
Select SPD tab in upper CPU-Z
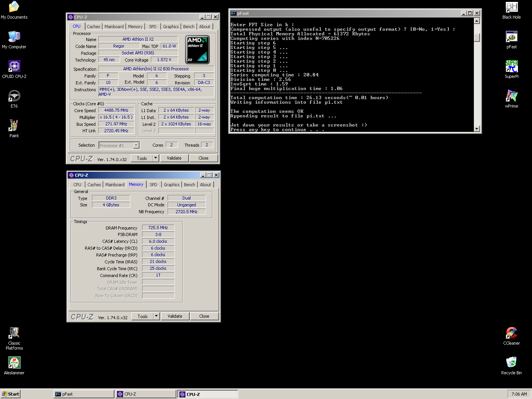point(153,27)
